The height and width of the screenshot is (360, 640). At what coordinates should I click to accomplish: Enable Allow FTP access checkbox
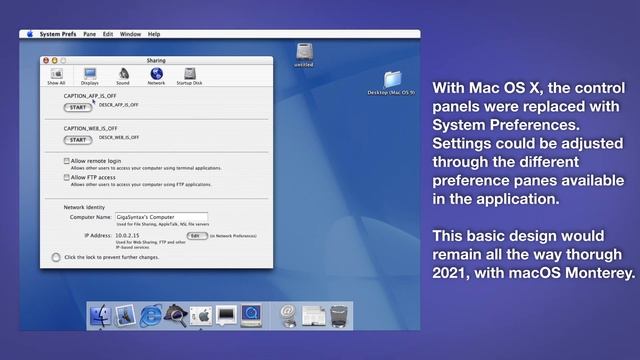(67, 177)
